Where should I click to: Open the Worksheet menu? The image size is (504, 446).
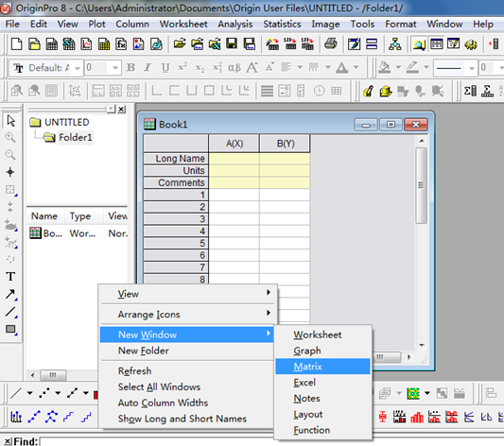point(183,24)
